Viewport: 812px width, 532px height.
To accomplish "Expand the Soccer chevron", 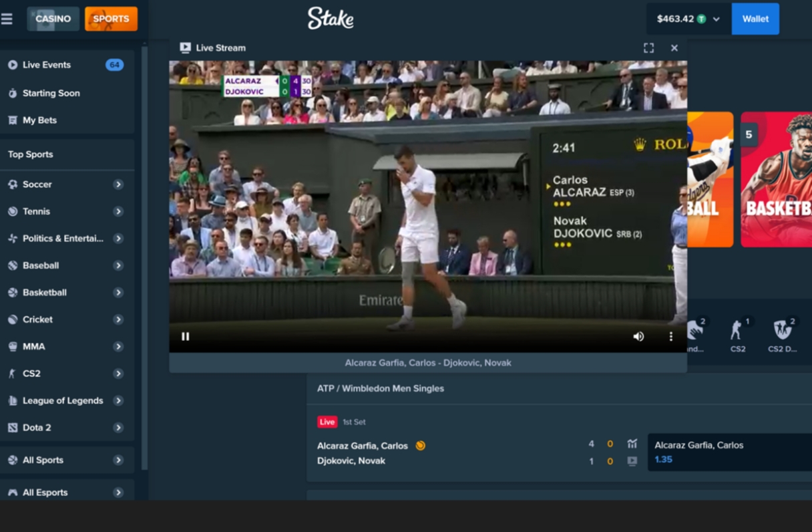I will (x=118, y=184).
